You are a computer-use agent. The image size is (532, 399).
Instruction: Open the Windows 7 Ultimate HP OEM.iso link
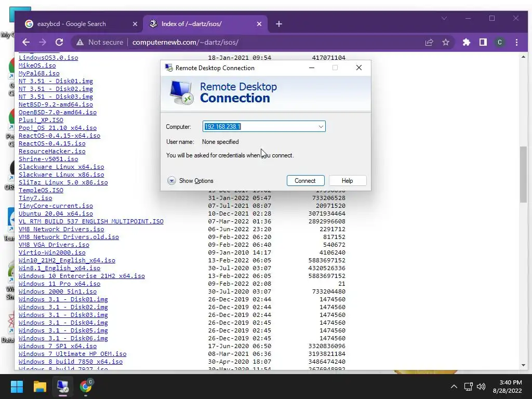click(x=72, y=354)
